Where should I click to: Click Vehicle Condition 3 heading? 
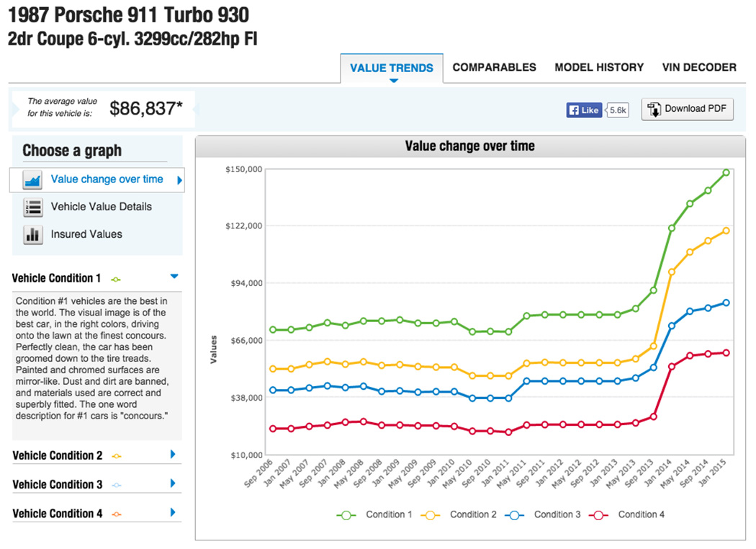click(x=58, y=485)
